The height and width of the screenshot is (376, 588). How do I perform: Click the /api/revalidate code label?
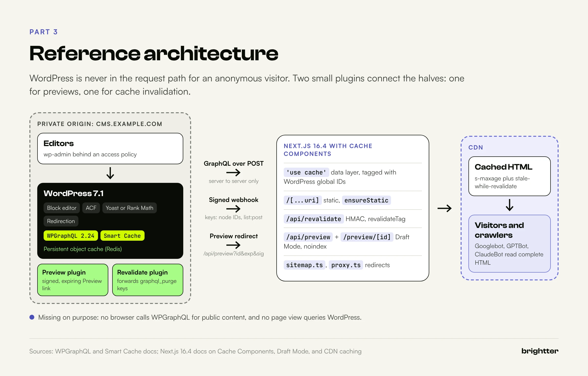coord(314,219)
